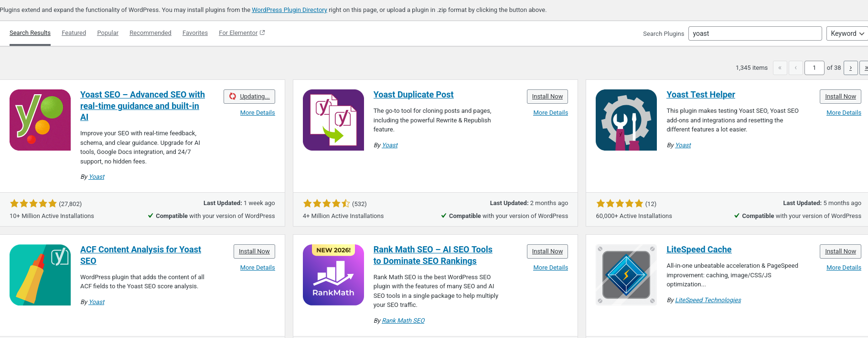Click the Yoast Duplicate Post star rating
Screen dimensions: 868x338
tap(327, 204)
